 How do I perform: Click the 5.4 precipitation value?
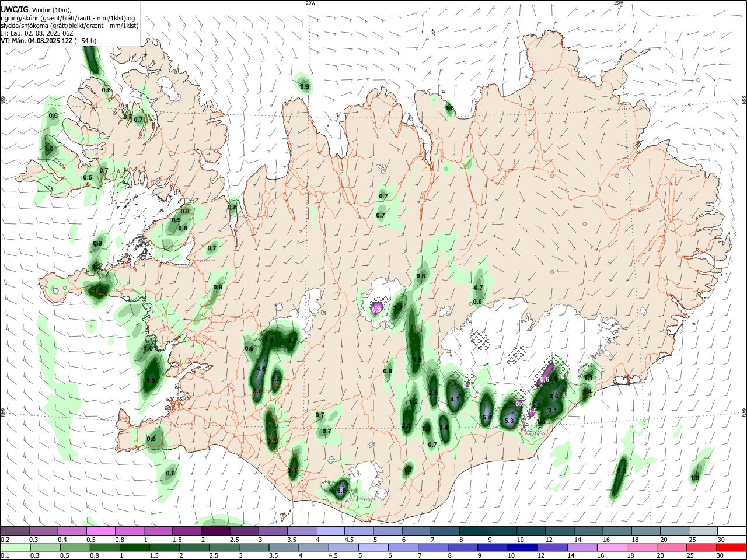[487, 417]
